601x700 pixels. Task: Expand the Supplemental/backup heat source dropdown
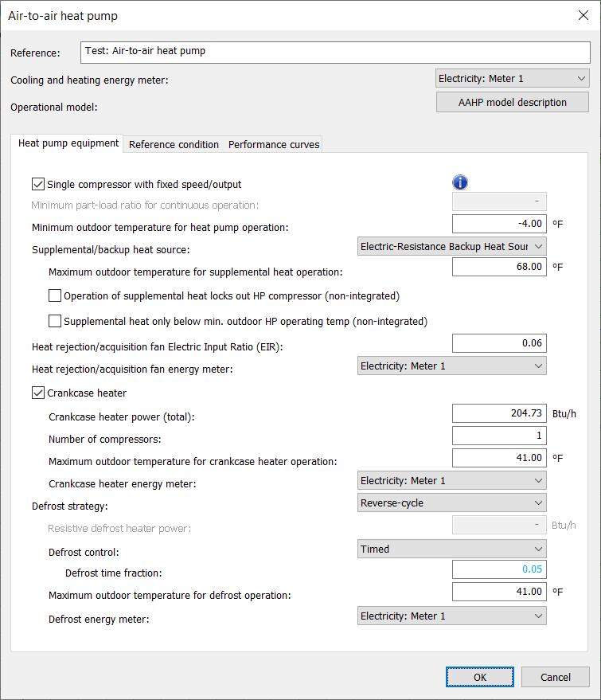pyautogui.click(x=451, y=246)
